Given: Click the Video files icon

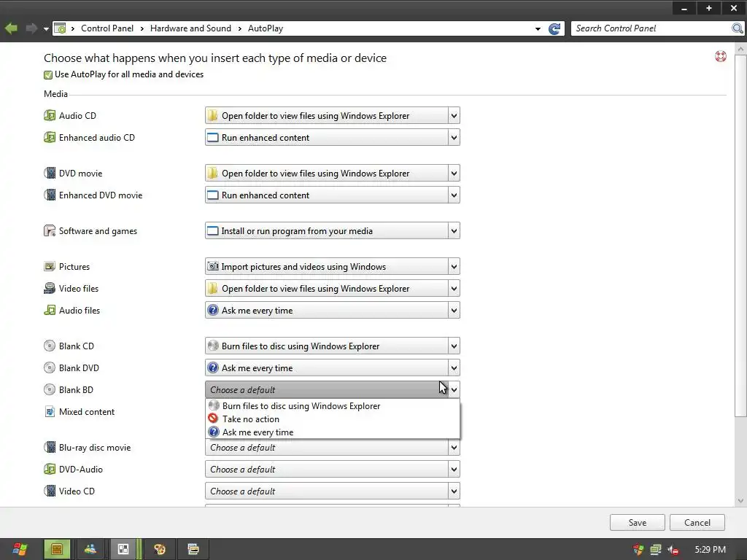Looking at the screenshot, I should click(x=50, y=288).
